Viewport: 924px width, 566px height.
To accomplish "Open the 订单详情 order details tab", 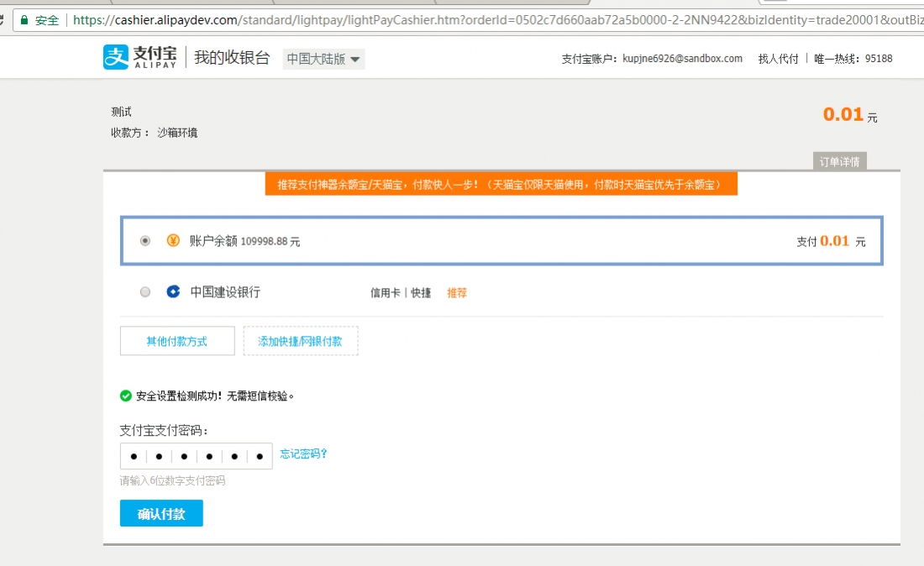I will pyautogui.click(x=839, y=161).
